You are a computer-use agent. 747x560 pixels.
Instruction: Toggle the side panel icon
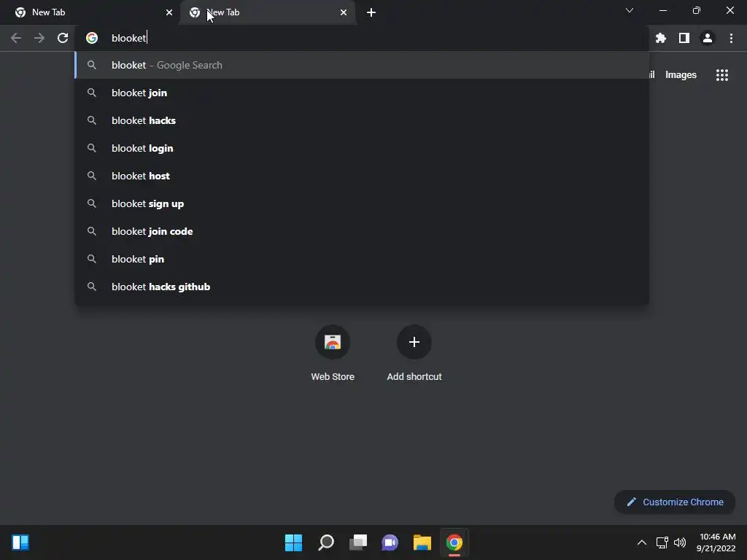[x=684, y=38]
